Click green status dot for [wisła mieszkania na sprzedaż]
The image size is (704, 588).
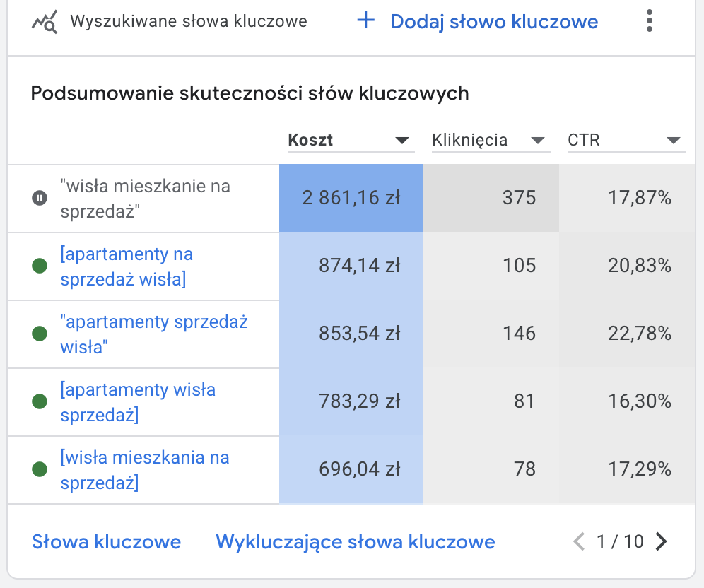pos(40,469)
